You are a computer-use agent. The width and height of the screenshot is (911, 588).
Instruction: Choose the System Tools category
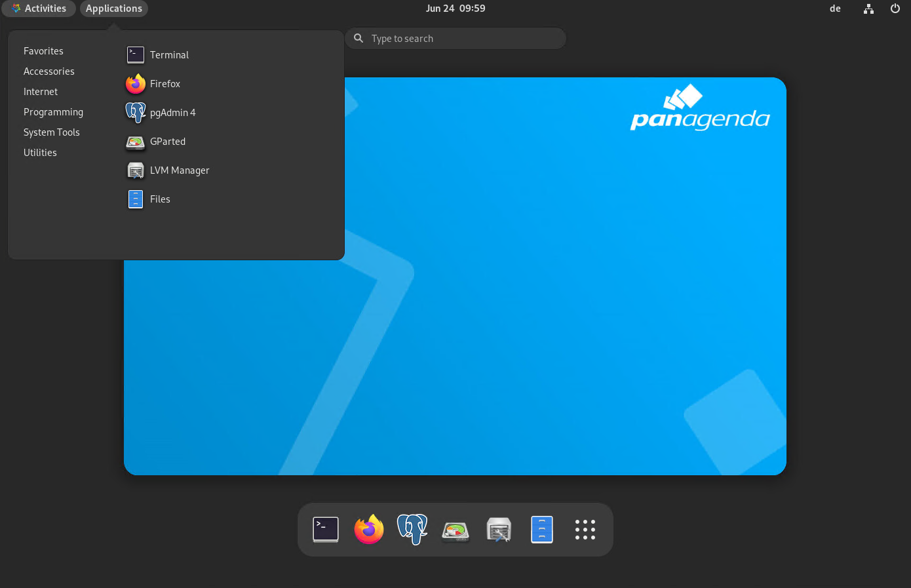(x=52, y=132)
